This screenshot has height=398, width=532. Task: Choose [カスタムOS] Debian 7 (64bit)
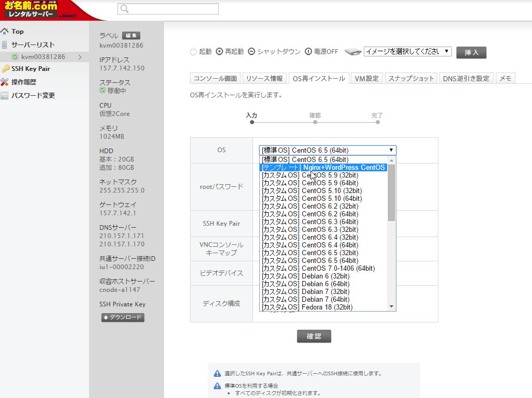[323, 300]
